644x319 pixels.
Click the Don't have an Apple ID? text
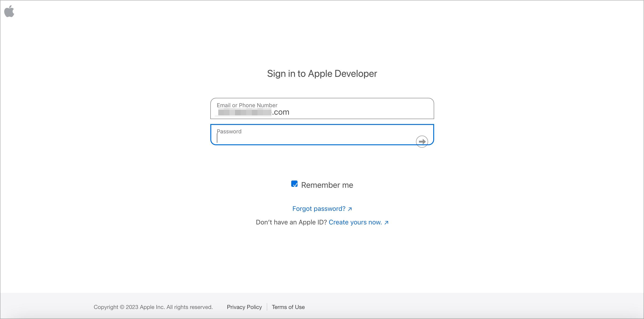pyautogui.click(x=291, y=222)
